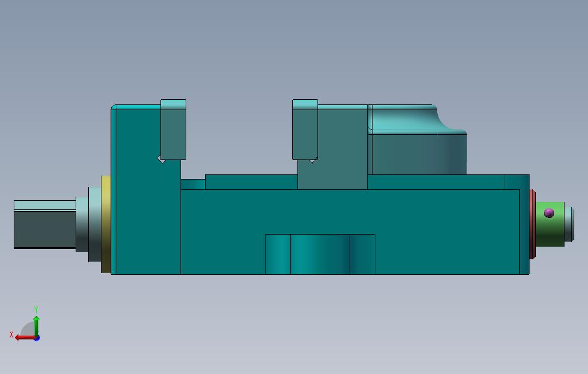Click the left jaw plate insert
This screenshot has height=374, width=588.
[x=173, y=130]
